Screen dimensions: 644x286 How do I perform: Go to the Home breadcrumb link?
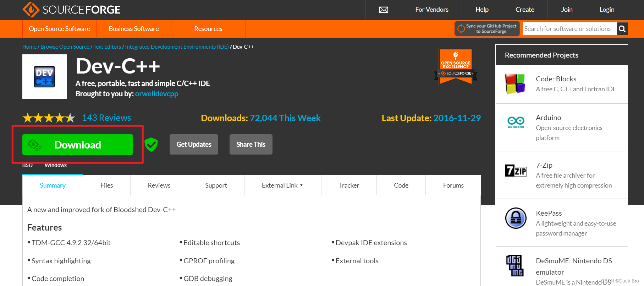(29, 47)
